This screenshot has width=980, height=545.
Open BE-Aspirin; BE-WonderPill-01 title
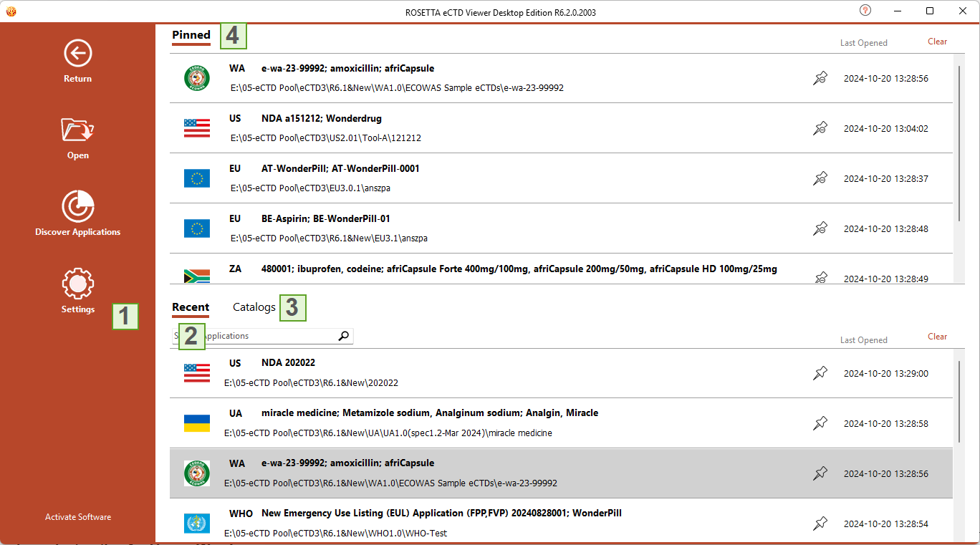coord(325,219)
